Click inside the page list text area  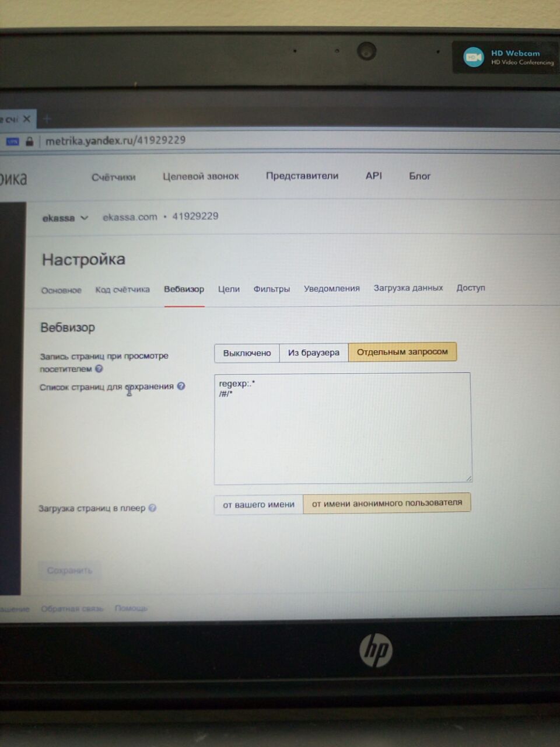click(x=342, y=428)
